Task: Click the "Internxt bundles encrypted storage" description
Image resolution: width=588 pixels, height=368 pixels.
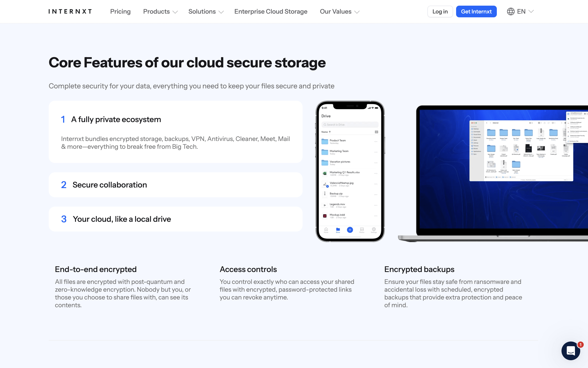Action: click(175, 143)
